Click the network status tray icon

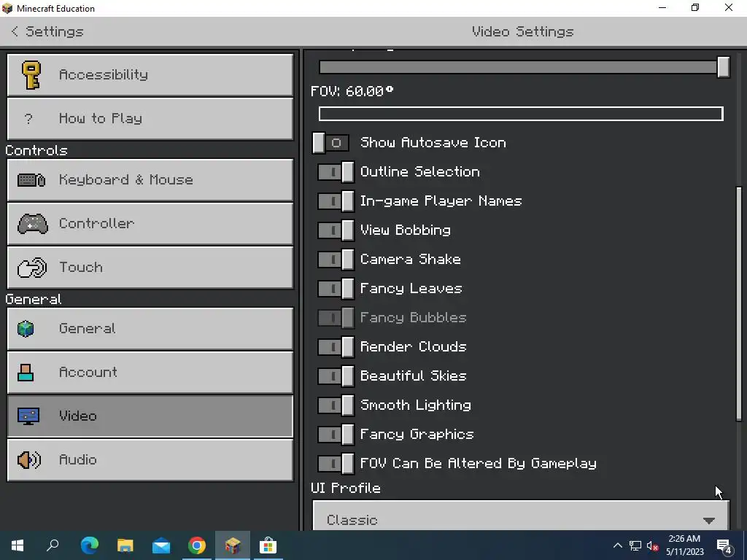pos(635,545)
